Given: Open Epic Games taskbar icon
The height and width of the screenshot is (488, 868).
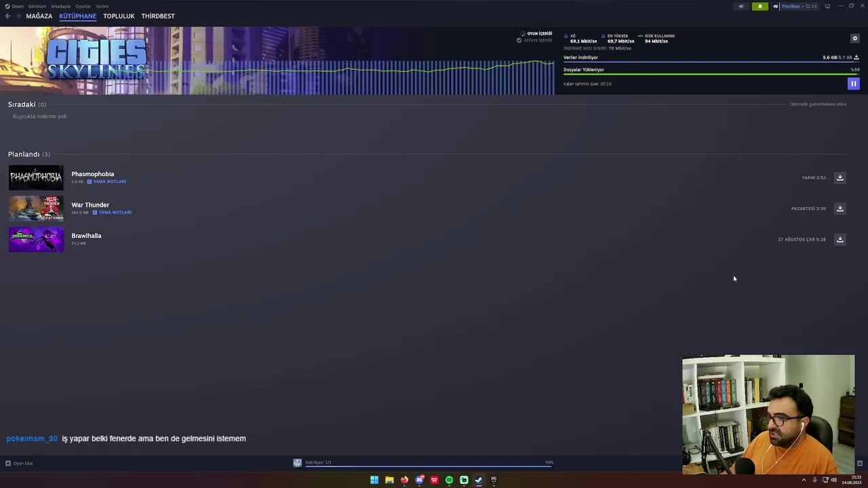Looking at the screenshot, I should point(494,480).
